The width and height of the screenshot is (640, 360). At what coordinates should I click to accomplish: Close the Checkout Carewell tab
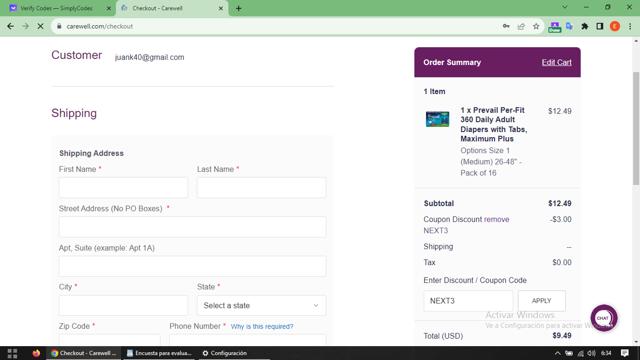click(221, 8)
